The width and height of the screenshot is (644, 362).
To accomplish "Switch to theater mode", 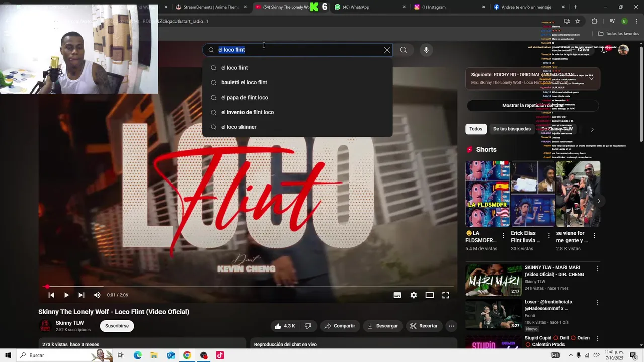I will coord(430,295).
